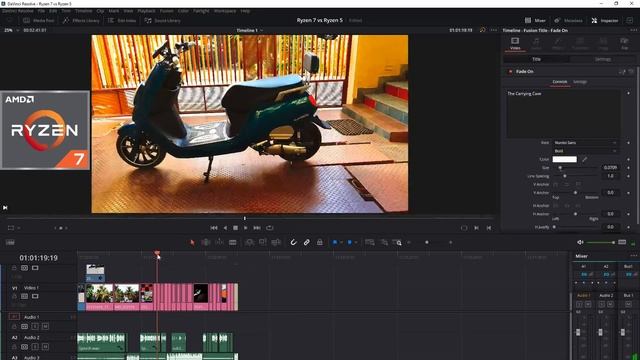640x360 pixels.
Task: Go to first frame in transport controls
Action: pyautogui.click(x=213, y=228)
